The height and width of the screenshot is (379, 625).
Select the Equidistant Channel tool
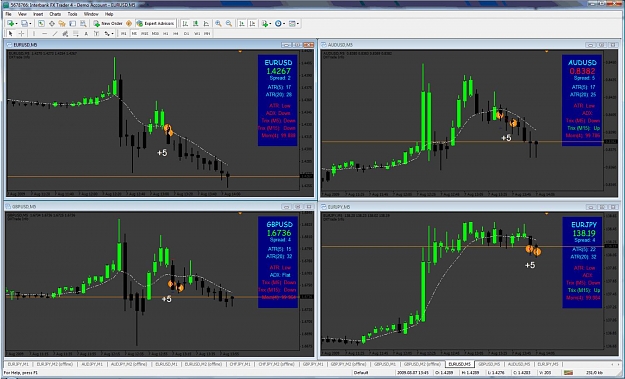(65, 34)
